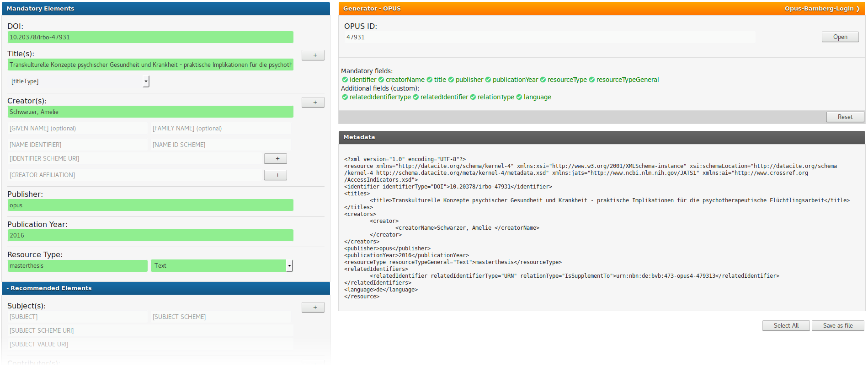
Task: Collapse the Recommended Elements section
Action: 165,288
